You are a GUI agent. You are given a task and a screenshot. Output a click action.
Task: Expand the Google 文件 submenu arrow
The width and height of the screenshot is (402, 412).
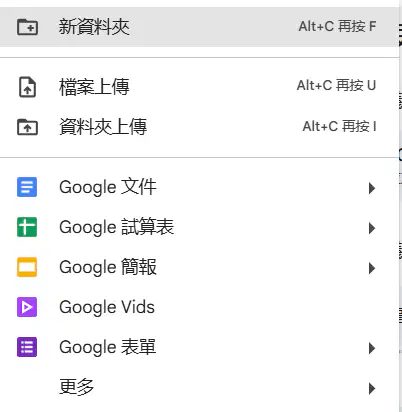372,188
